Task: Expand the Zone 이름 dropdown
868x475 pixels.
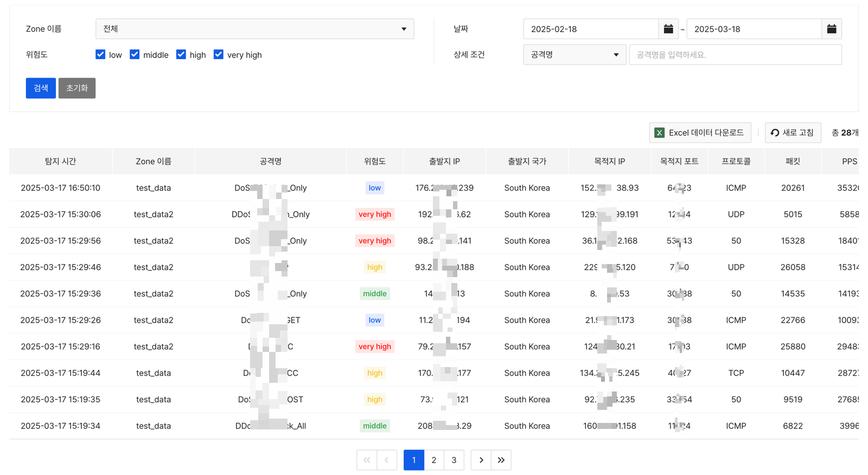Action: (255, 29)
